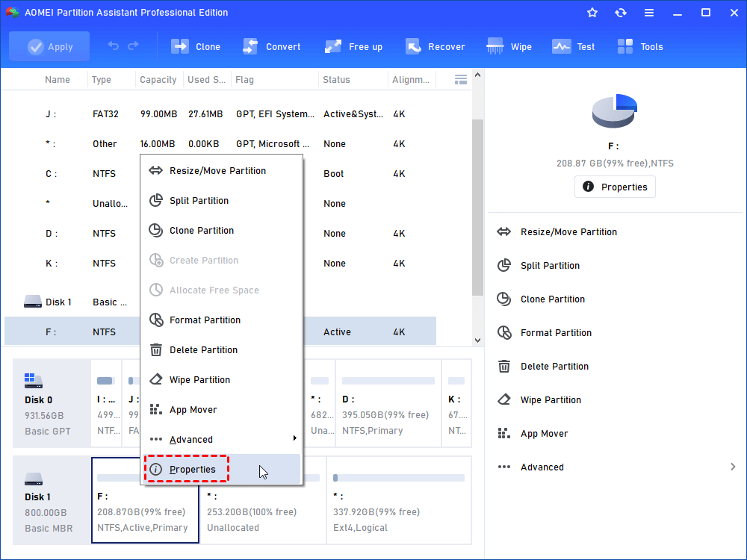Select the I: partition block in Disk 0
Image resolution: width=747 pixels, height=560 pixels.
tap(106, 403)
